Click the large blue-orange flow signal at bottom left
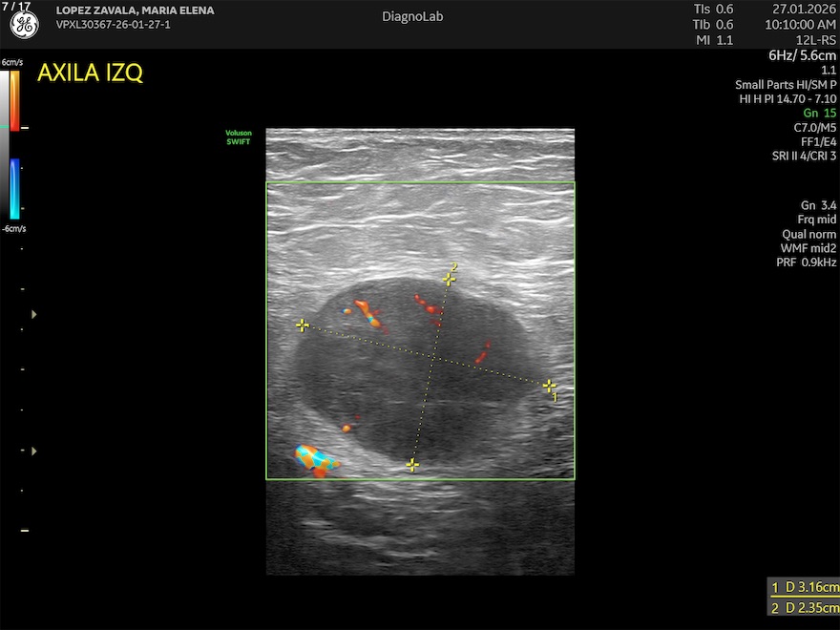The image size is (840, 630). (x=317, y=459)
